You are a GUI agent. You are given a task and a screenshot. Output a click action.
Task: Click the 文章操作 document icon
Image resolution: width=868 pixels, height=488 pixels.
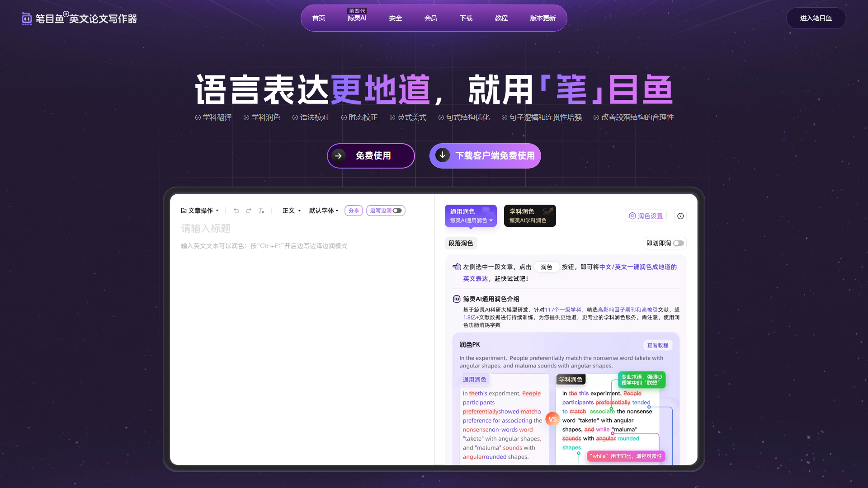pyautogui.click(x=184, y=211)
